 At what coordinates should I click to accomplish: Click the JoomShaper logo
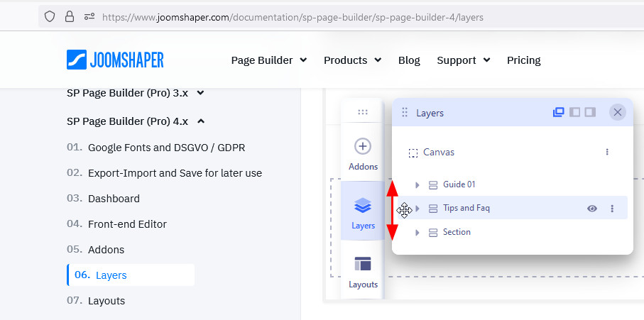[115, 60]
